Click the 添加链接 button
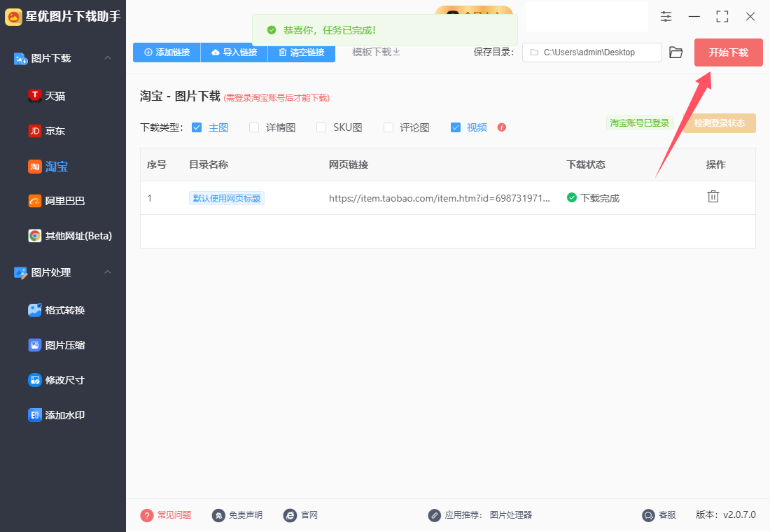Screen dimensions: 770x532 [x=167, y=52]
